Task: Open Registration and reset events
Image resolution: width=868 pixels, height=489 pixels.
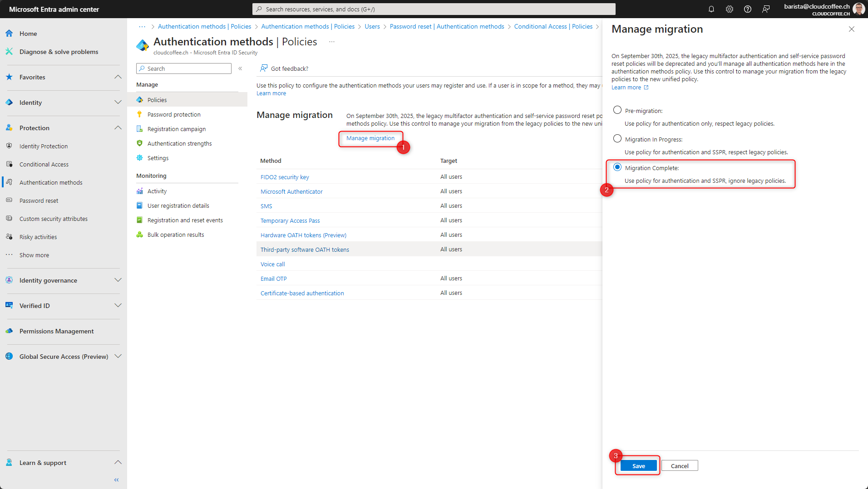Action: coord(185,220)
